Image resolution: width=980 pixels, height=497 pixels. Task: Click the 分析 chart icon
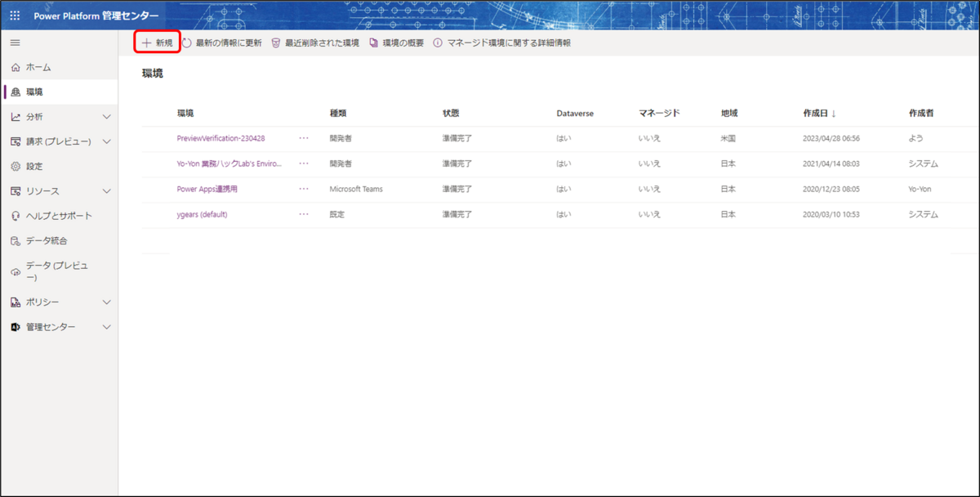16,117
